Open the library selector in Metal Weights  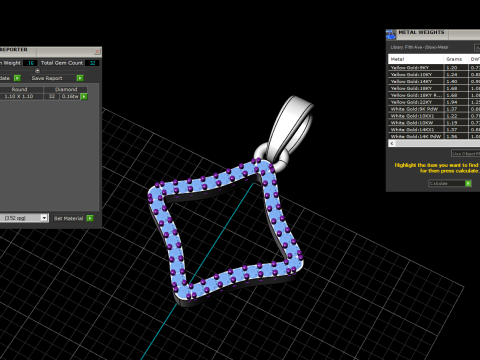coord(477,48)
